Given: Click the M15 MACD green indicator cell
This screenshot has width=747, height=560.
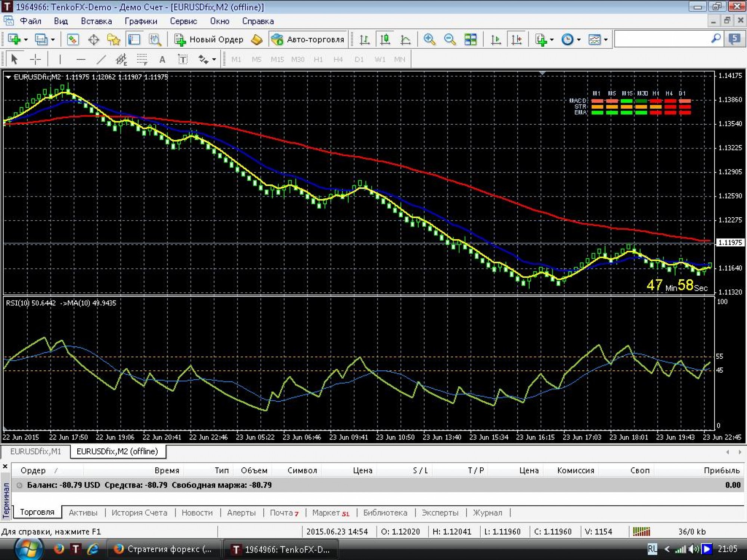Looking at the screenshot, I should click(x=626, y=101).
